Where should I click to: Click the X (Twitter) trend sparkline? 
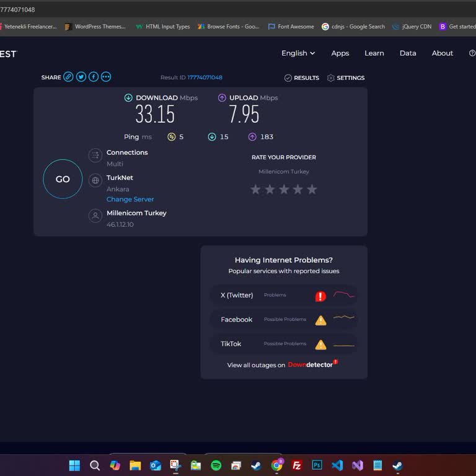(x=344, y=294)
